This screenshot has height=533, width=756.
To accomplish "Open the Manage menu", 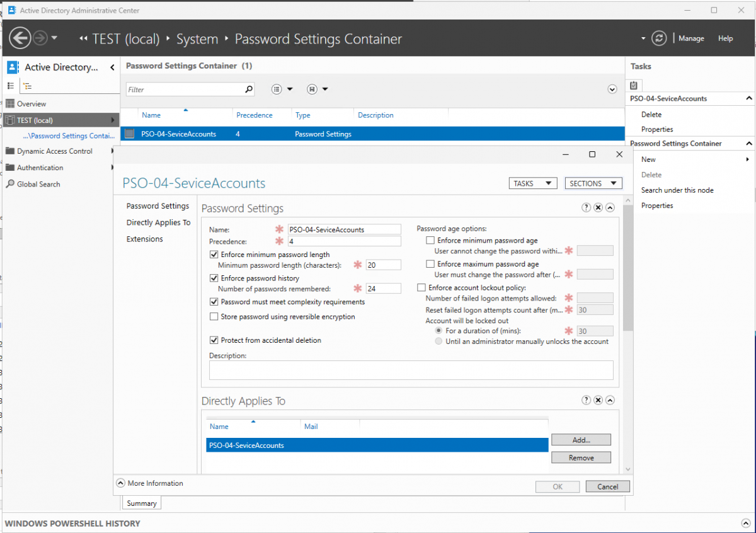I will pos(691,38).
